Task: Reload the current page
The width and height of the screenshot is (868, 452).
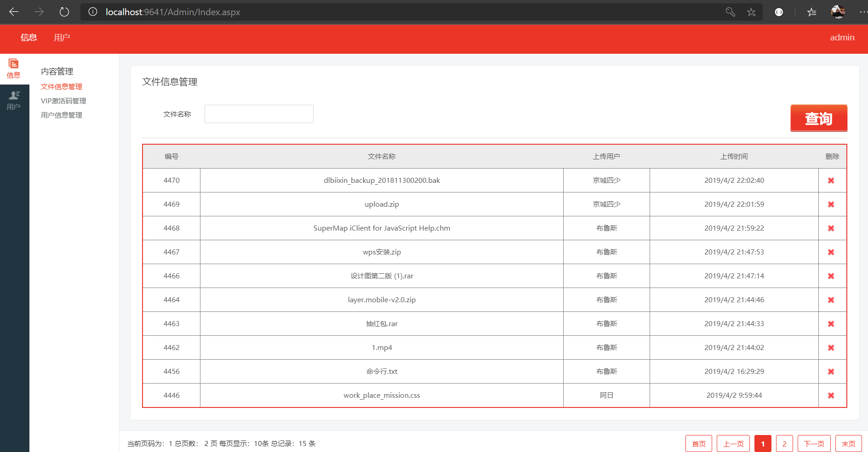Action: [64, 12]
